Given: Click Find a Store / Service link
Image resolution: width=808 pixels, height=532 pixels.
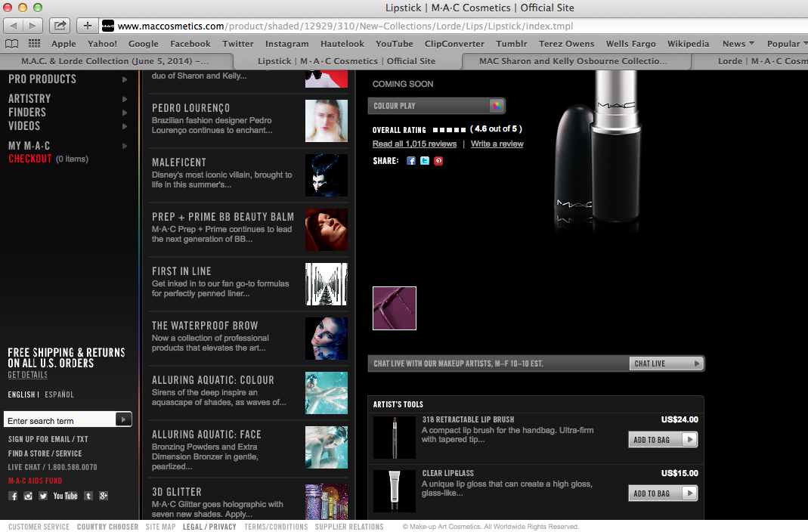Looking at the screenshot, I should coord(45,453).
